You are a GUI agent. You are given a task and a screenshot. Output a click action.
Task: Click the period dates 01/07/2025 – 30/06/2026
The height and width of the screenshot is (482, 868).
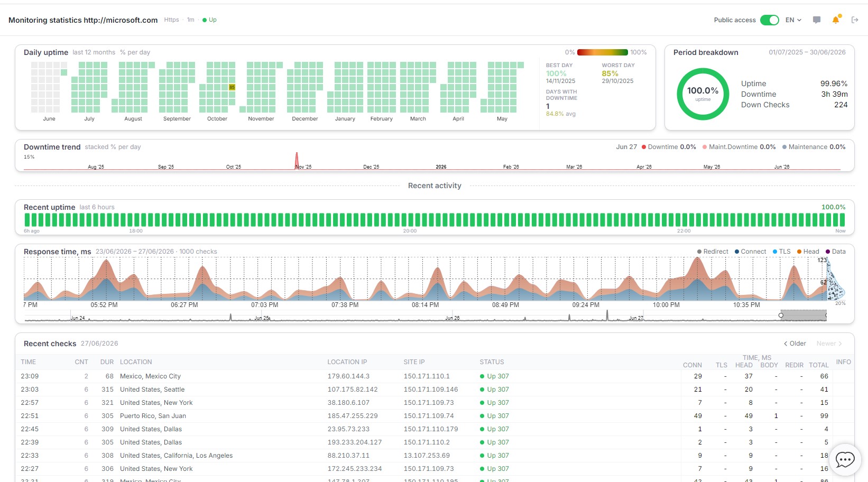point(807,52)
